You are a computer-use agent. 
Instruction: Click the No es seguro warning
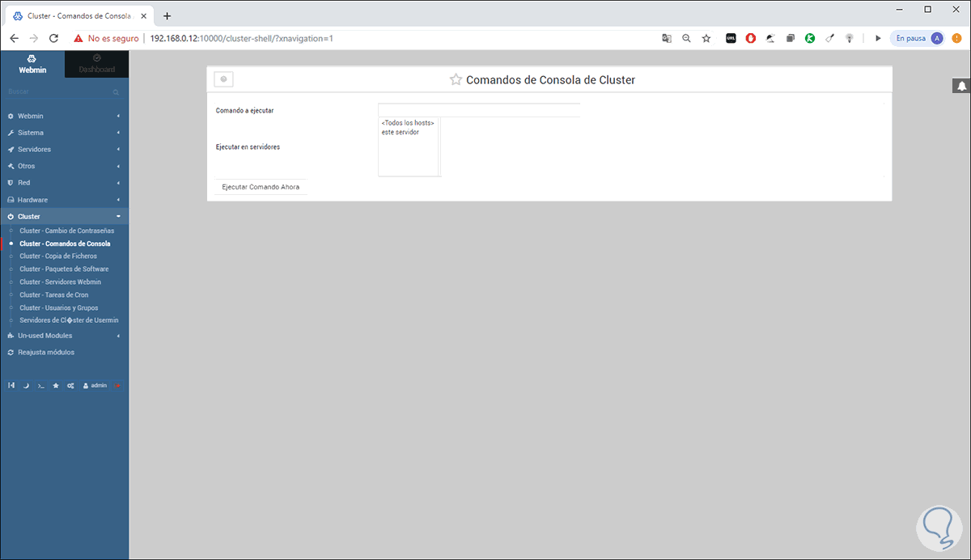(106, 38)
